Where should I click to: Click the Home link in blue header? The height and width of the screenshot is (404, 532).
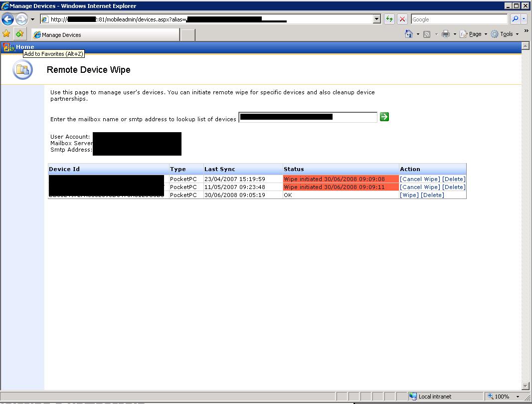(x=25, y=47)
